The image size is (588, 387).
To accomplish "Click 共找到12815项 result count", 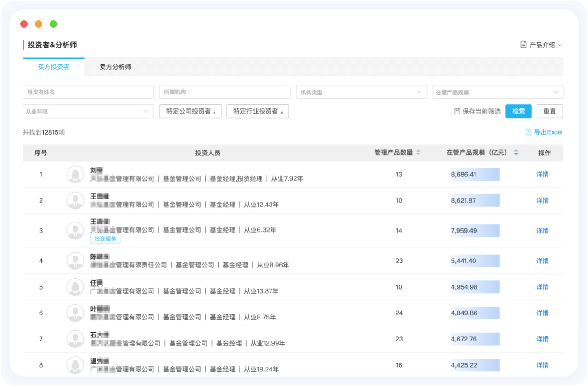I will pyautogui.click(x=44, y=132).
